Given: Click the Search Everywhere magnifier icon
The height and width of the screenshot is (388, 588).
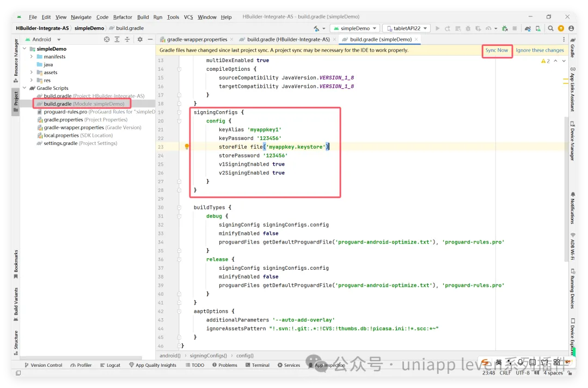Looking at the screenshot, I should (550, 28).
